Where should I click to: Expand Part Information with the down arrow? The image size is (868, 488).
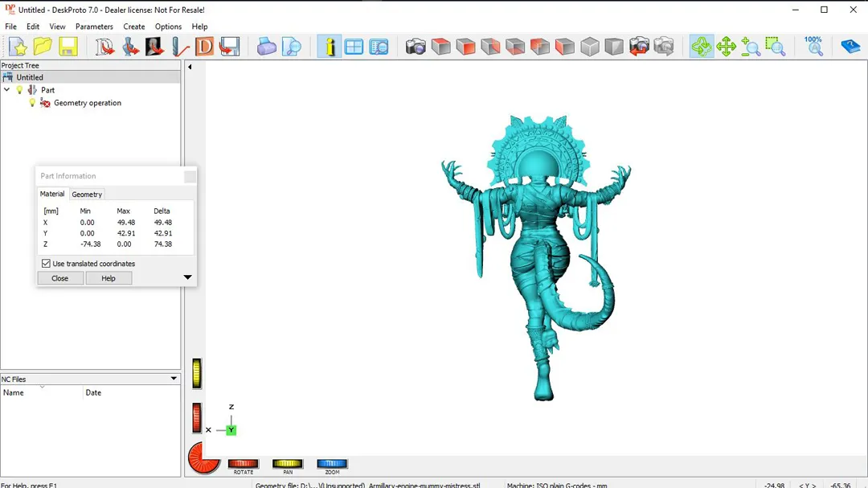187,277
